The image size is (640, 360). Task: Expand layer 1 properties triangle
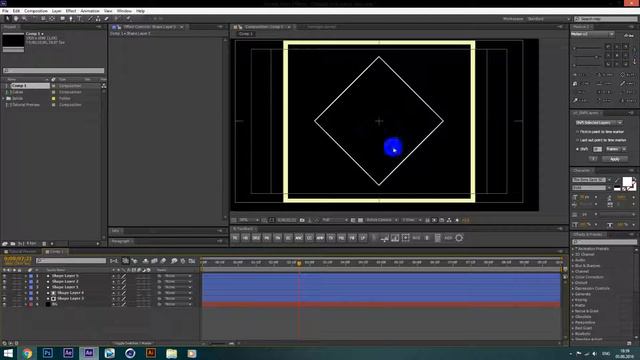tap(25, 276)
